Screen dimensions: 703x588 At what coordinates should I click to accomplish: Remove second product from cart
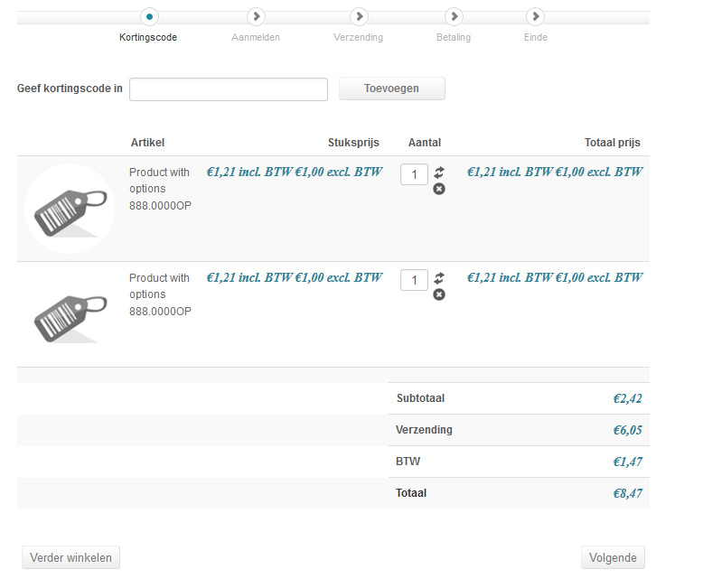(x=439, y=294)
